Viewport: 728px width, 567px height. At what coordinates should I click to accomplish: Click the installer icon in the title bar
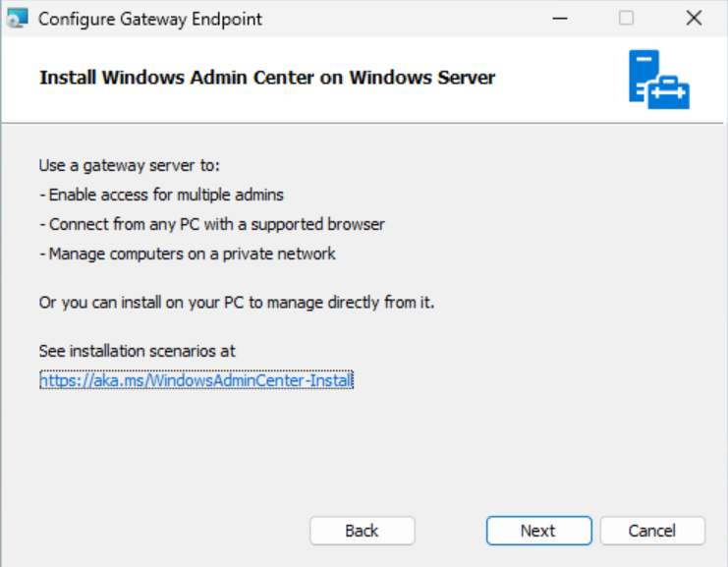click(x=17, y=19)
